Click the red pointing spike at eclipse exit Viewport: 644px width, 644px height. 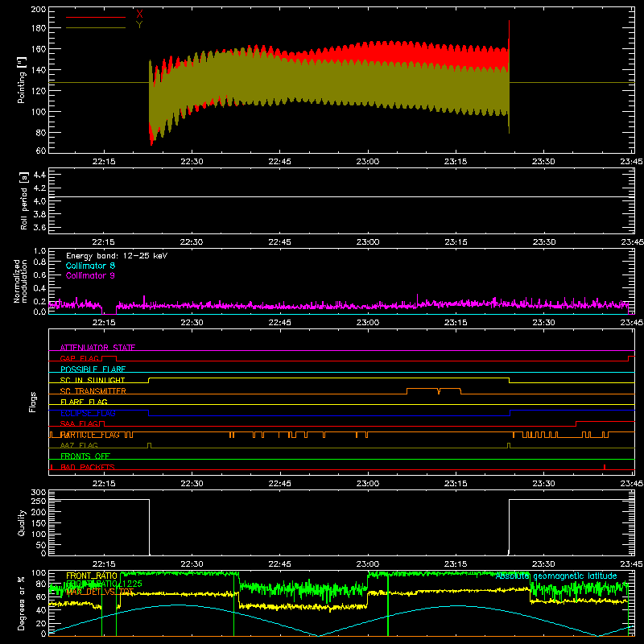[x=509, y=35]
